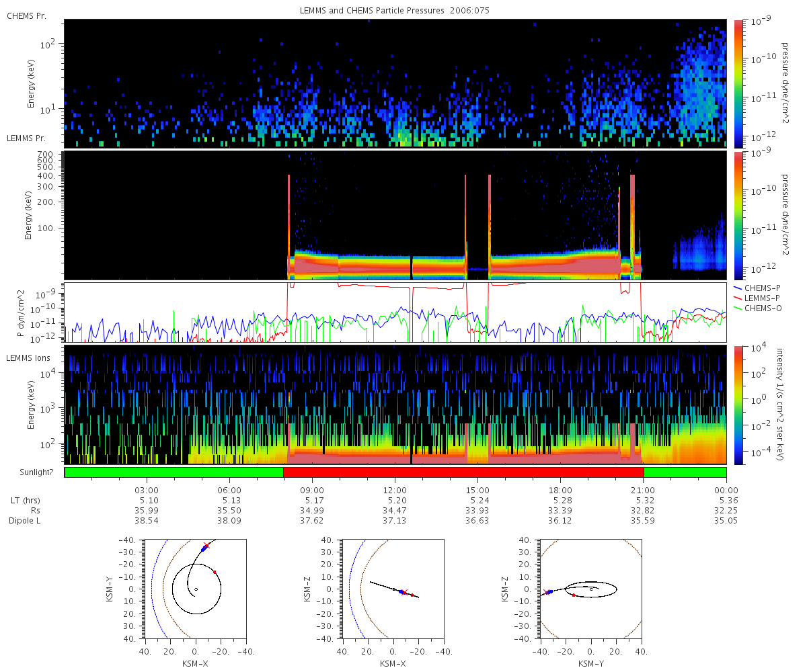Click the LEMMS Ions intensity color bar
Screen dimensions: 807x672
click(738, 405)
